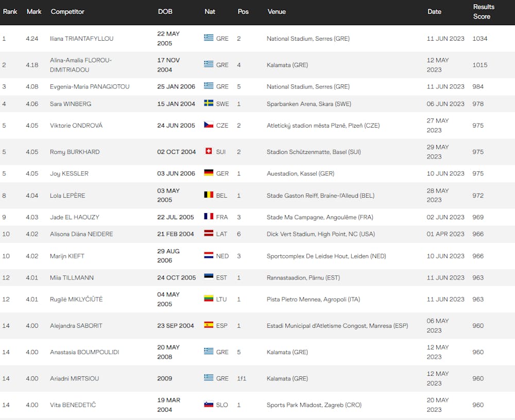Image resolution: width=515 pixels, height=420 pixels.
Task: Click the Belgian flag icon beside BEL
Action: click(x=209, y=195)
